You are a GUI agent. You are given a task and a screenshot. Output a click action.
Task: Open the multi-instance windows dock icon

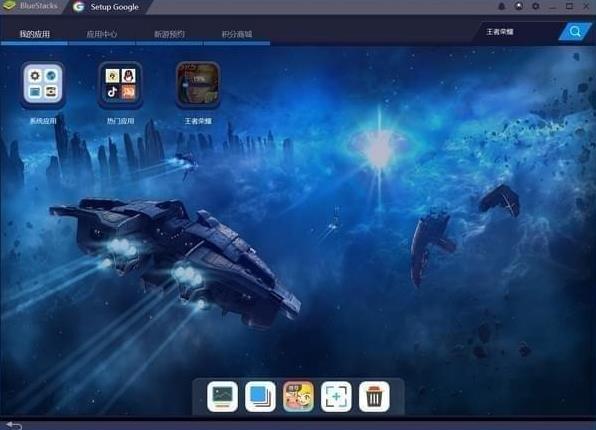coord(260,397)
